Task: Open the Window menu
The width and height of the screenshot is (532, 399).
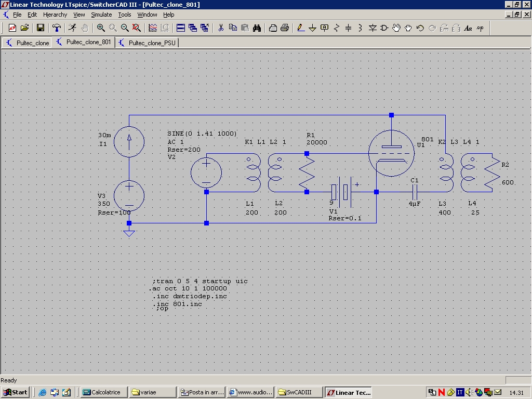Action: 147,15
